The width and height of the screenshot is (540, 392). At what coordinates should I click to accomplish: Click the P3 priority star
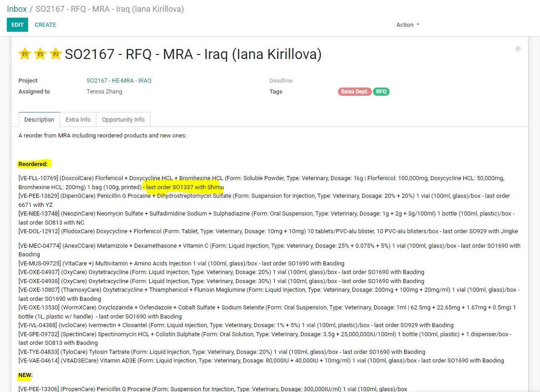(x=25, y=54)
